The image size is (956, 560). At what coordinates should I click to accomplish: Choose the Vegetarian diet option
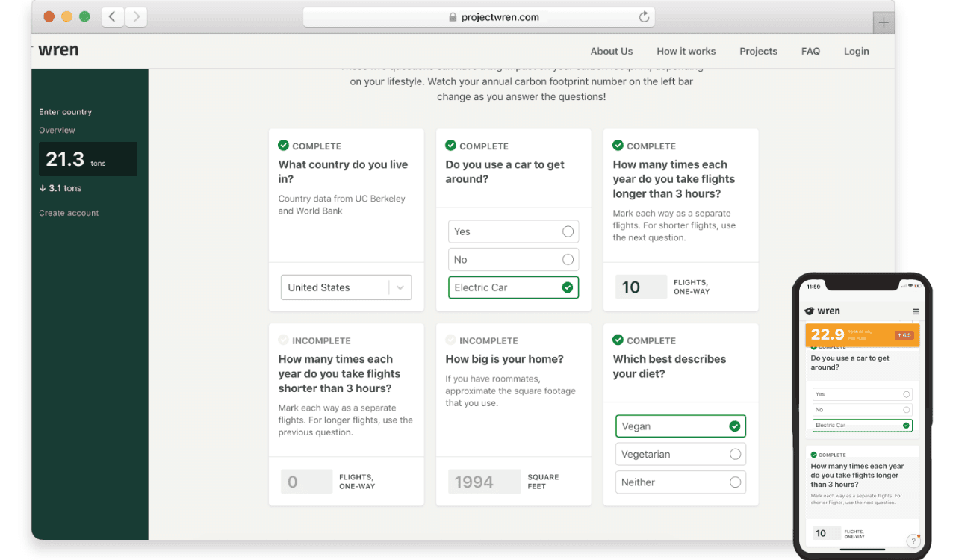tap(680, 454)
